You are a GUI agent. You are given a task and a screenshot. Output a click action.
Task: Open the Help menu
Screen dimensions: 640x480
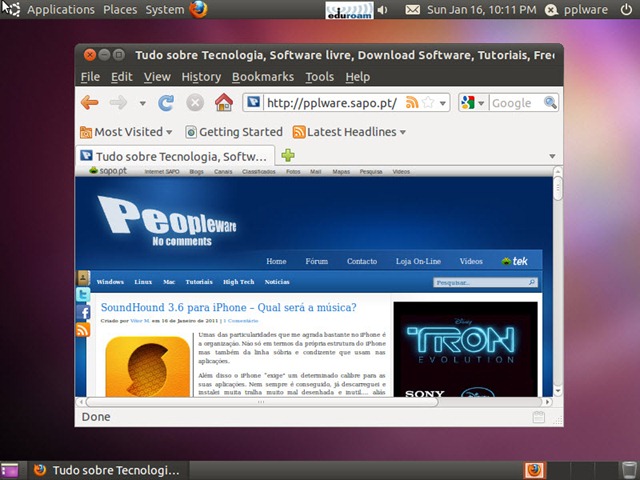358,77
